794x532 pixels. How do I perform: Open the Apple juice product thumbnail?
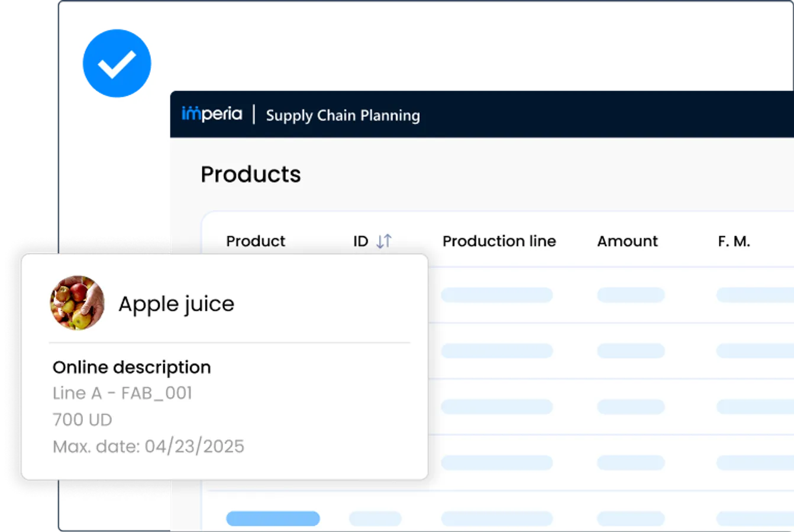tap(78, 303)
